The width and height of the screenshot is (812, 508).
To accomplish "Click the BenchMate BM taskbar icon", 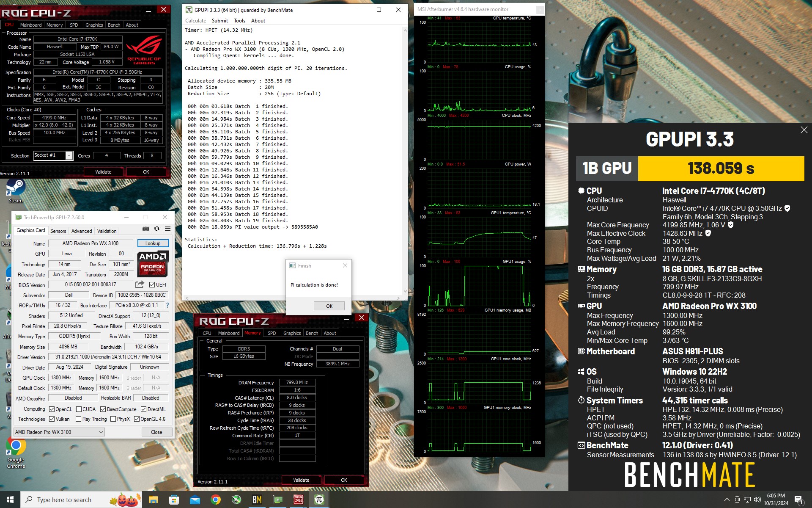I will coord(257,500).
